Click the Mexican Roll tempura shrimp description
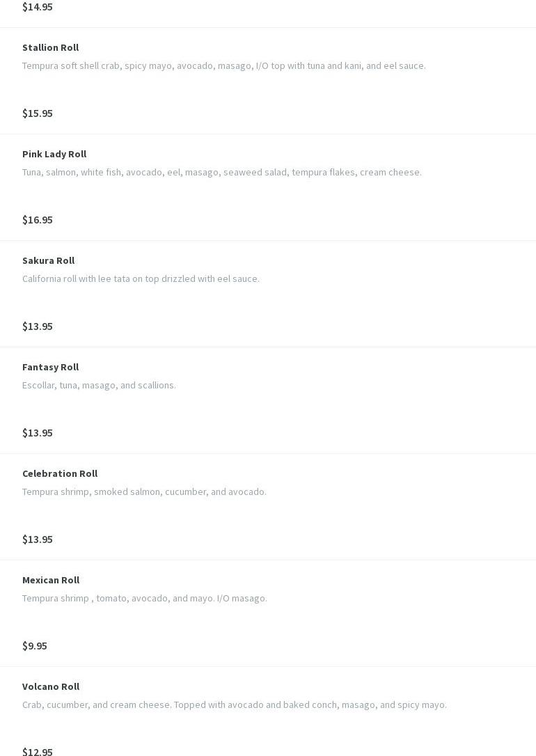 [x=144, y=598]
